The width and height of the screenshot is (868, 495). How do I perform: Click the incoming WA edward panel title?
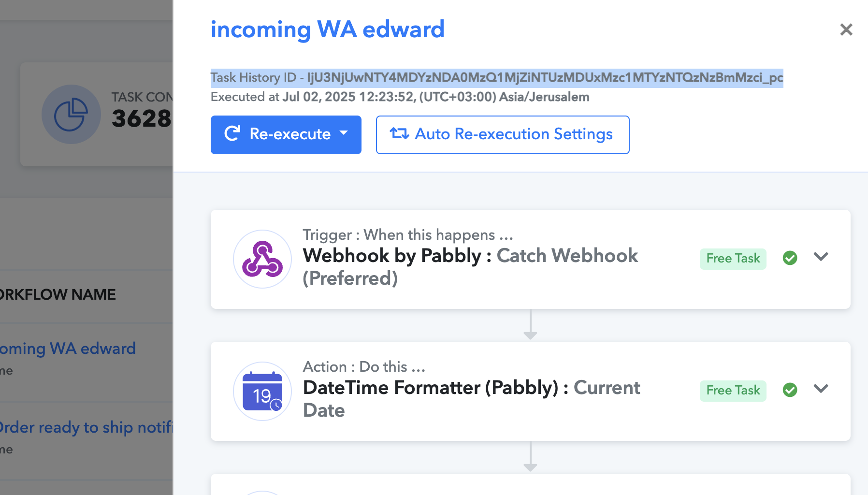(327, 29)
